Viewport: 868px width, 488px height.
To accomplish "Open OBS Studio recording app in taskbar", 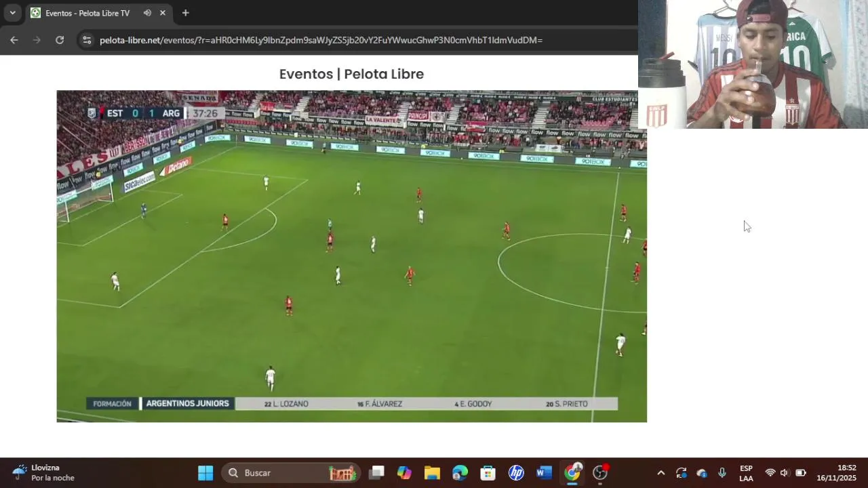I will tap(601, 473).
